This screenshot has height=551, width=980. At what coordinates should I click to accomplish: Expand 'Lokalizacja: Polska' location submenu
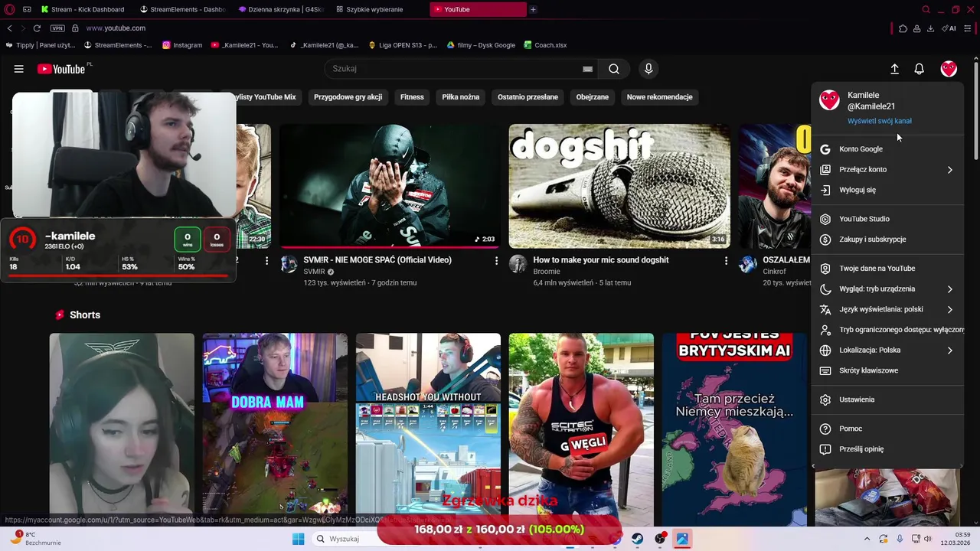887,350
